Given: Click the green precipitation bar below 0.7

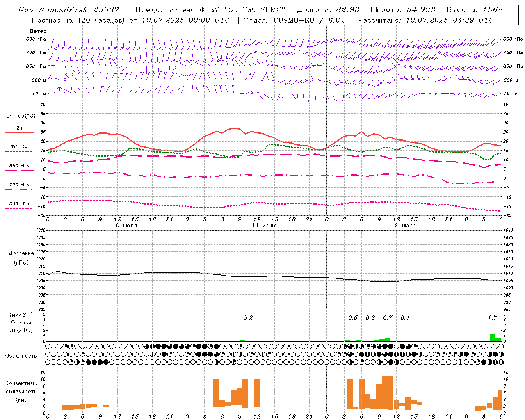Looking at the screenshot, I should tap(388, 340).
